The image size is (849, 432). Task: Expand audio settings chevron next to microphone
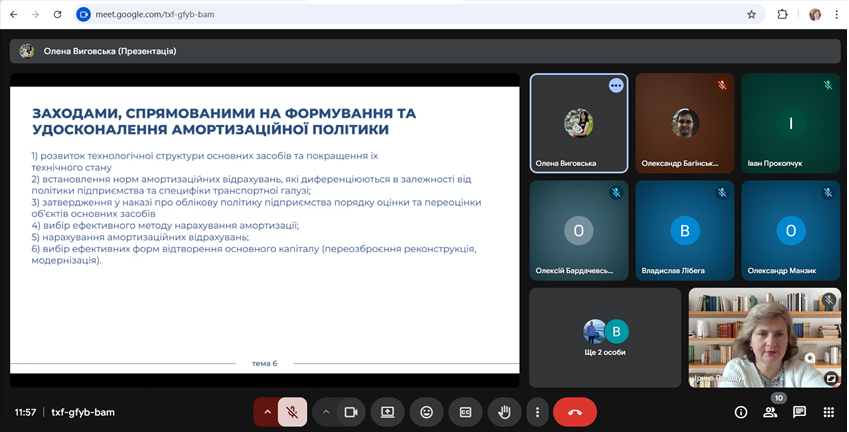pyautogui.click(x=267, y=411)
